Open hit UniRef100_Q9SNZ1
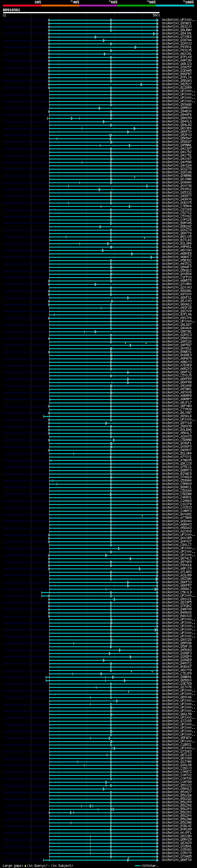Viewport: 197px width, 868px height. 176,23
